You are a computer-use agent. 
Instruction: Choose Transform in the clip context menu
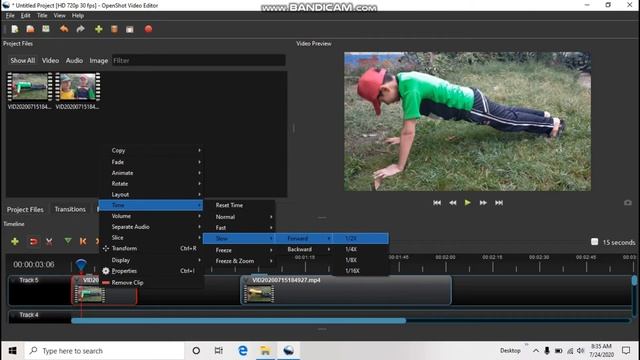click(151, 248)
